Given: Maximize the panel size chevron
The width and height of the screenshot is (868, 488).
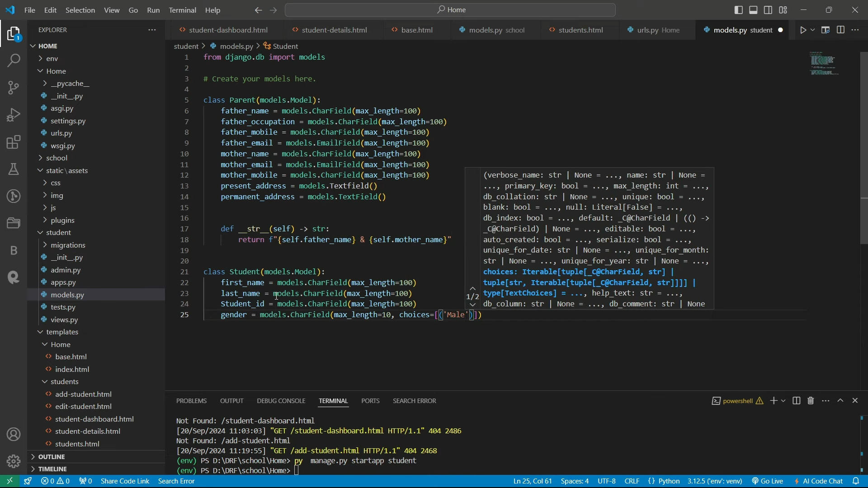Looking at the screenshot, I should [x=840, y=401].
